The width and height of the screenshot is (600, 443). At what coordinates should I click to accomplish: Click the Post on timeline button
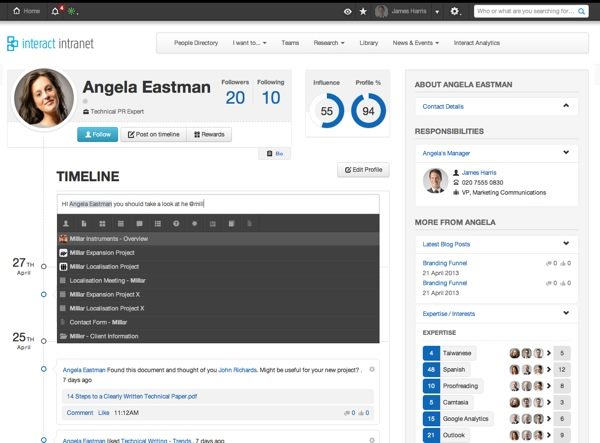point(153,134)
